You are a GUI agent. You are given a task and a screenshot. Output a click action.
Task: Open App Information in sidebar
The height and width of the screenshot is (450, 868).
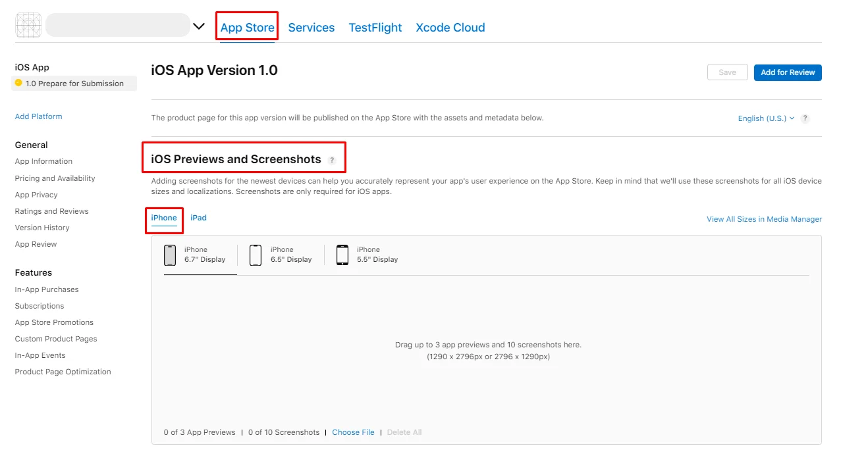[43, 161]
